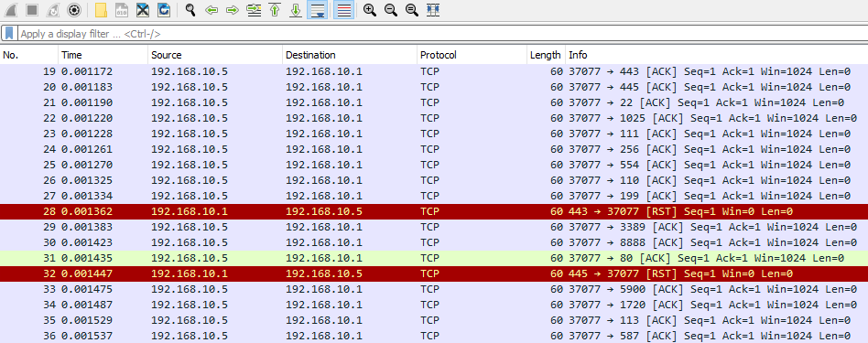The height and width of the screenshot is (343, 868).
Task: Select red RST packet 32 from port 445
Action: 434,273
